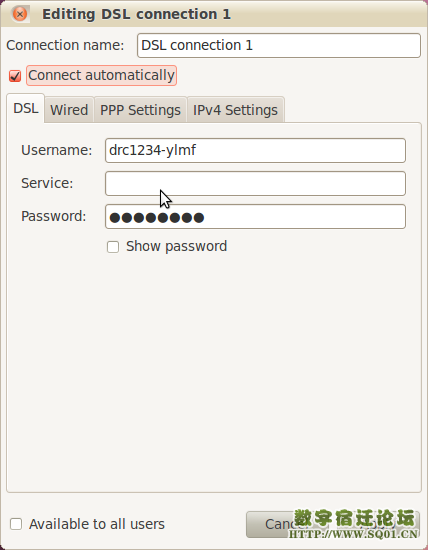Close the Editing DSL connection dialog
Viewport: 428px width, 550px height.
20,14
